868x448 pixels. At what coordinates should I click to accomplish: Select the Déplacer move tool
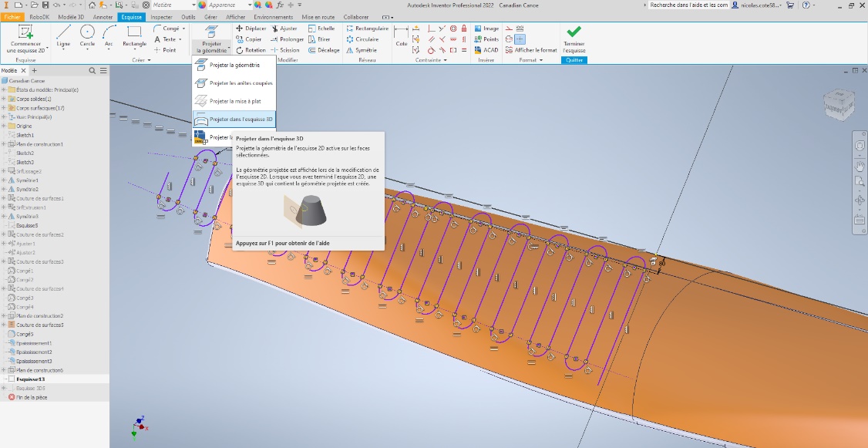click(251, 29)
